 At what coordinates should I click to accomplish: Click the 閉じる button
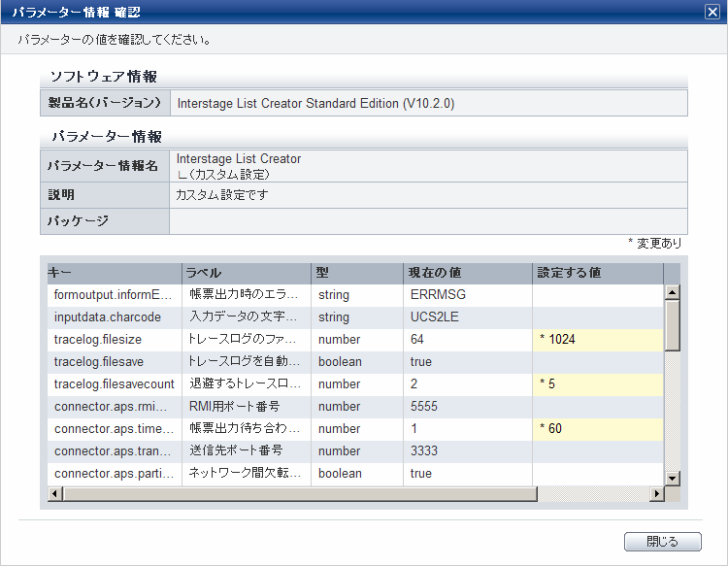coord(663,542)
